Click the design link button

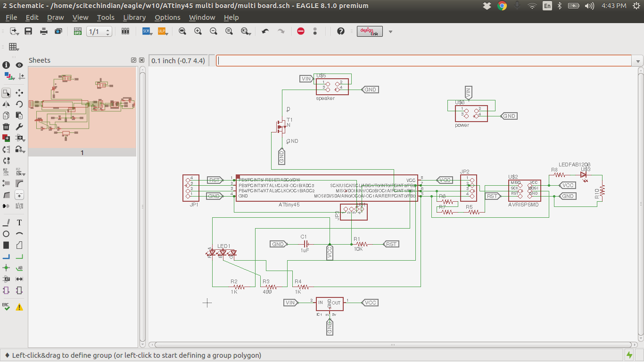coord(370,31)
